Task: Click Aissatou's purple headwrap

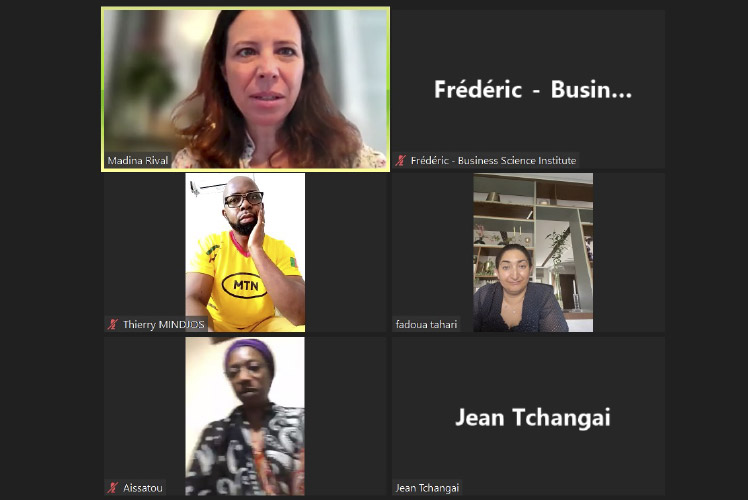Action: (x=249, y=351)
